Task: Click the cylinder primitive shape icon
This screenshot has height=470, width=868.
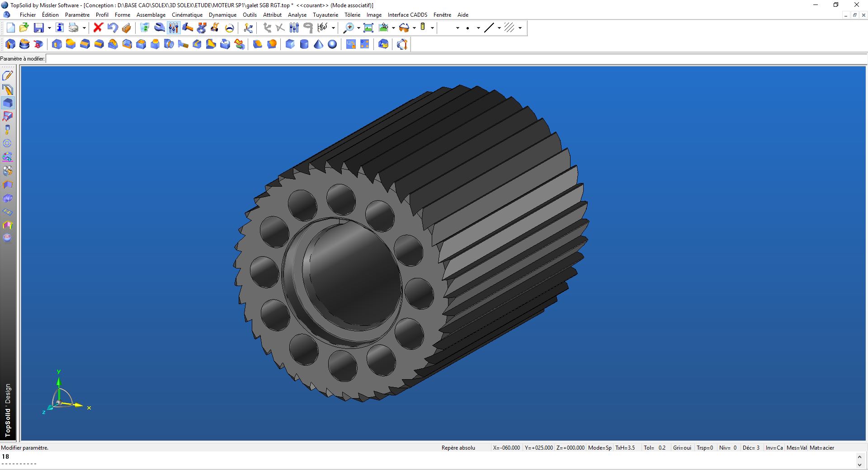Action: pyautogui.click(x=304, y=44)
